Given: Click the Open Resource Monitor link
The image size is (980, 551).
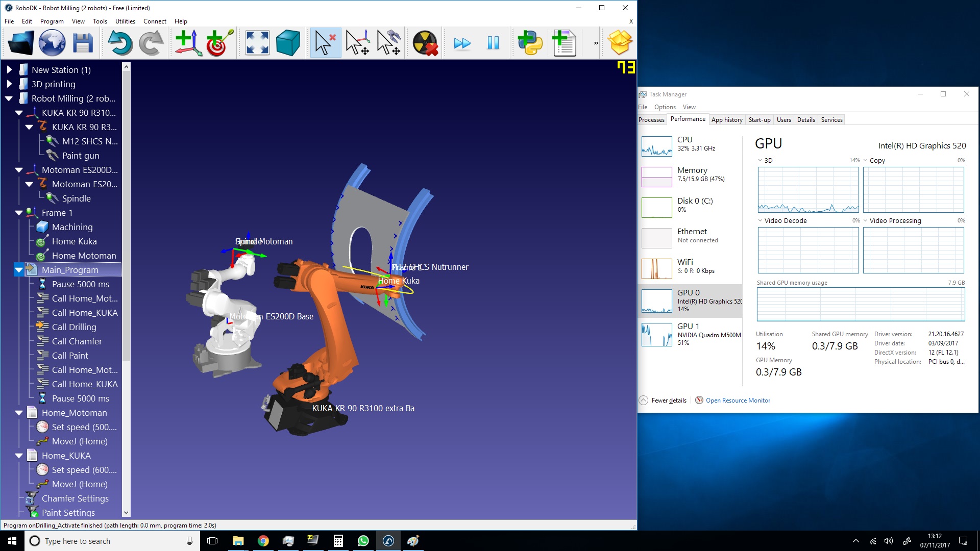Looking at the screenshot, I should tap(738, 400).
